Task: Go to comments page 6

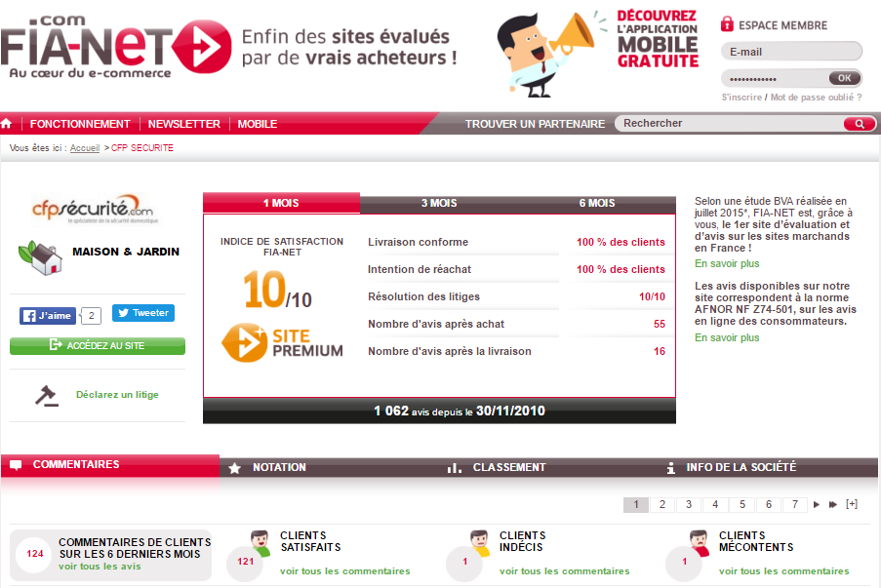Action: 769,504
